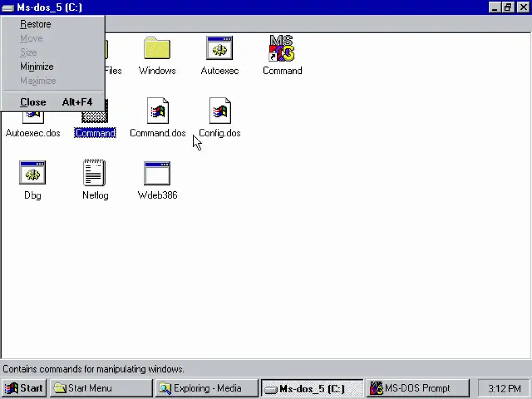Open the MS-DOS Command shortcut icon
The height and width of the screenshot is (399, 532).
pos(282,48)
